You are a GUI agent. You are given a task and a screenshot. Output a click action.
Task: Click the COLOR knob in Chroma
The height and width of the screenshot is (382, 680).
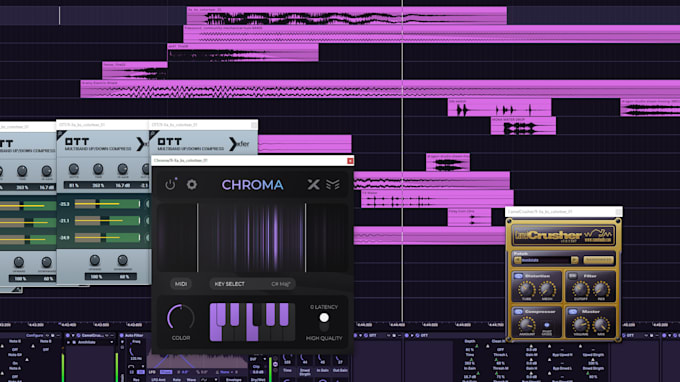[x=180, y=318]
